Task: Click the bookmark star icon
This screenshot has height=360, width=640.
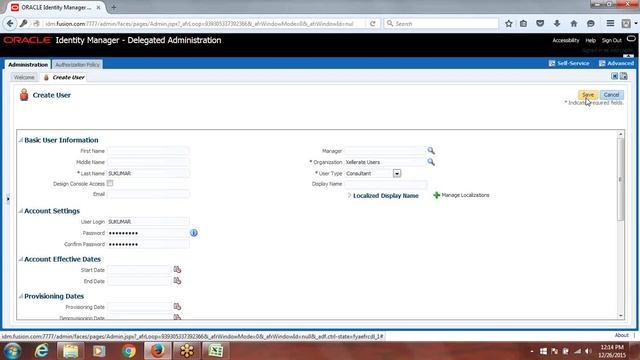Action: [x=509, y=24]
